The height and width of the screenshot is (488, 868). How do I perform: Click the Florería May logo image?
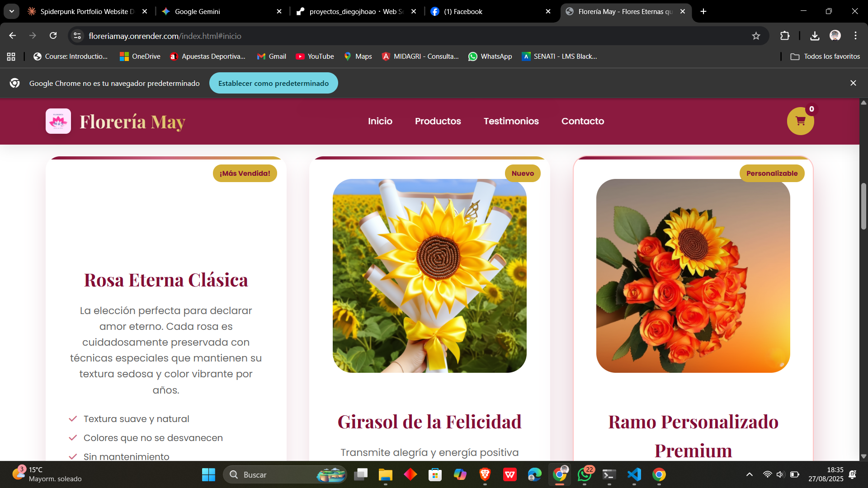coord(58,121)
